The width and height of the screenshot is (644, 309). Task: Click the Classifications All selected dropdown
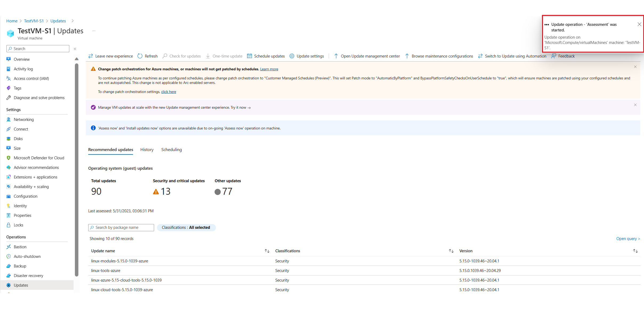(x=186, y=227)
